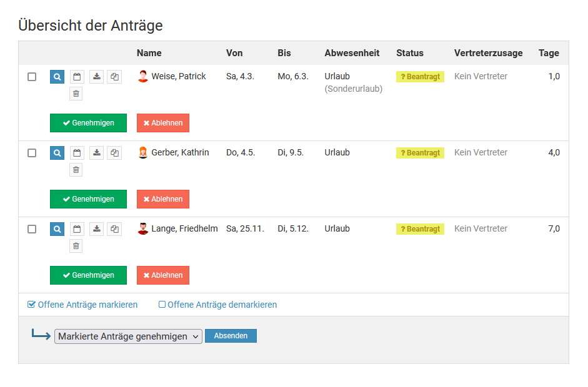Delete Gerber, Kathrin request via trash icon
The height and width of the screenshot is (387, 588).
[76, 170]
